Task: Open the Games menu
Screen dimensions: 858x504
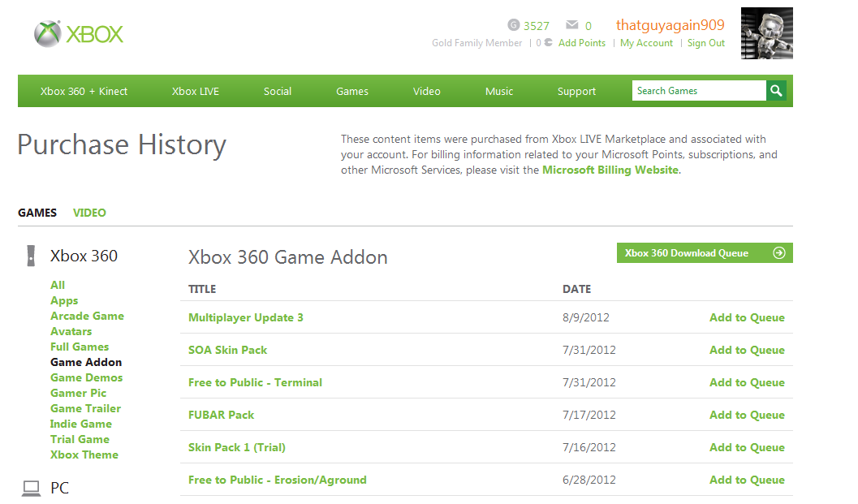Action: pos(351,92)
